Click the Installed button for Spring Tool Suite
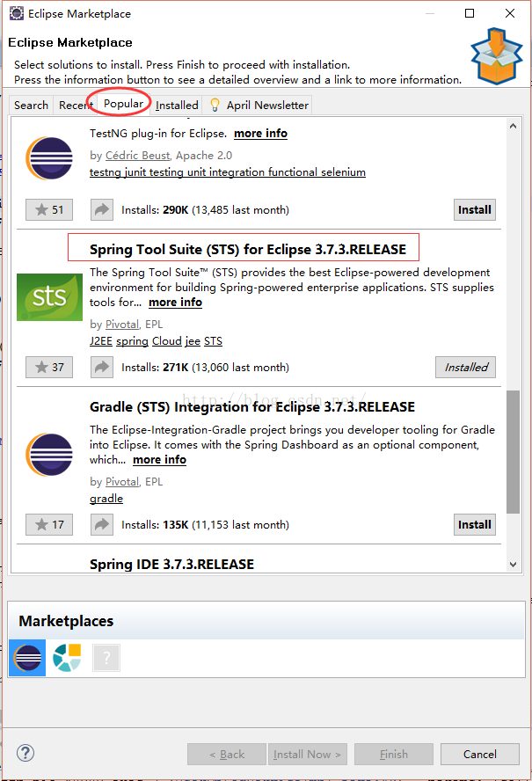 click(466, 367)
